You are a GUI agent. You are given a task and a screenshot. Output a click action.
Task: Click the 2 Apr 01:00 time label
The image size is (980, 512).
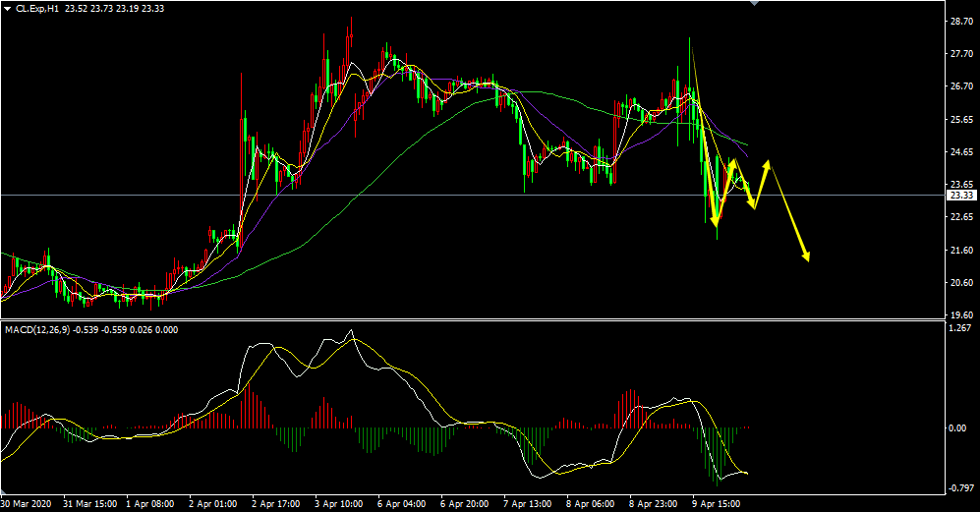(212, 504)
